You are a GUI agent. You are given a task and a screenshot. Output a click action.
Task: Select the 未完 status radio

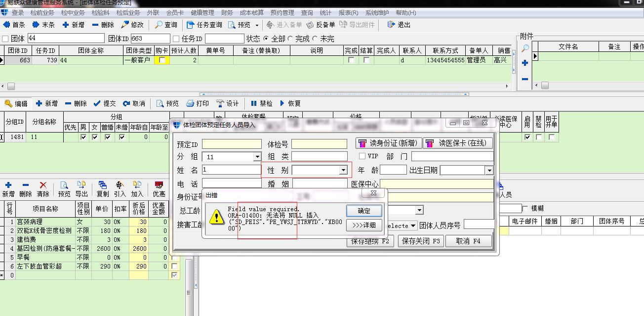pyautogui.click(x=315, y=39)
